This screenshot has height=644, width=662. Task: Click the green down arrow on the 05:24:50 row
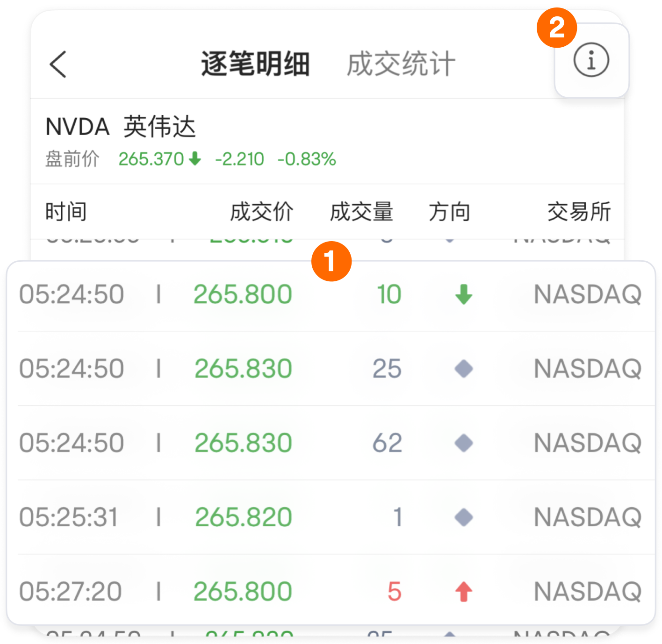tap(463, 294)
